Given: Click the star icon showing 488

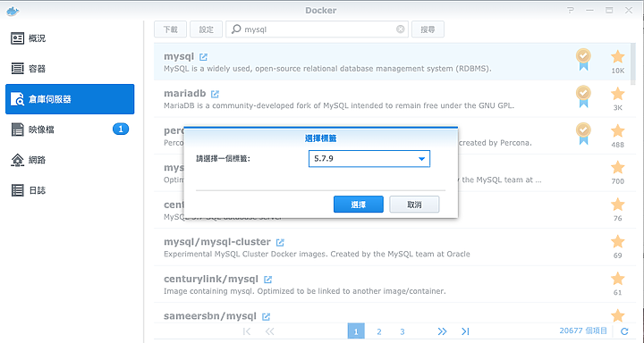Looking at the screenshot, I should (x=618, y=131).
